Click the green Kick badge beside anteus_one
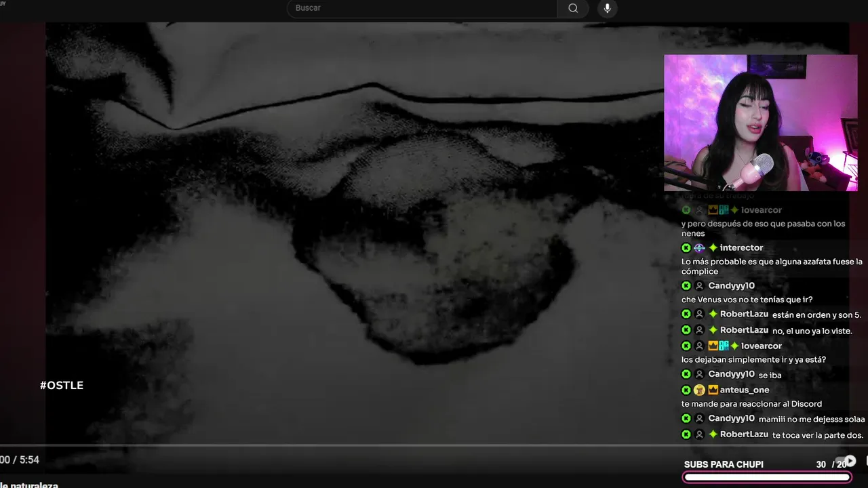 pyautogui.click(x=686, y=390)
